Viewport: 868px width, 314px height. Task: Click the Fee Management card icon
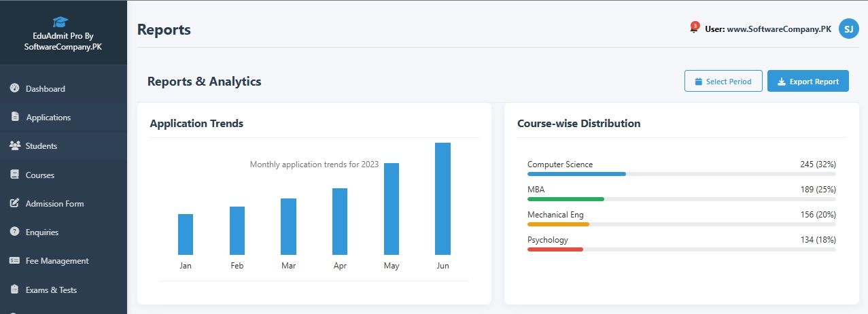click(x=14, y=260)
